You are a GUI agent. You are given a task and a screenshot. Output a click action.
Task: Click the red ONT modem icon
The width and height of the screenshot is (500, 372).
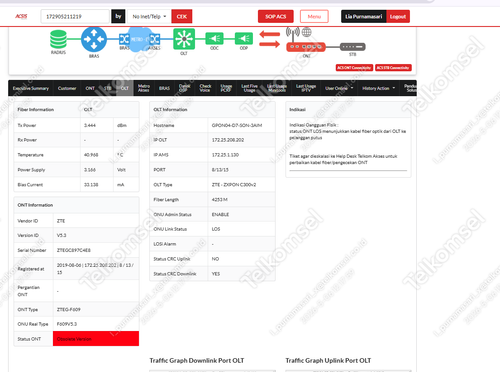pyautogui.click(x=306, y=47)
